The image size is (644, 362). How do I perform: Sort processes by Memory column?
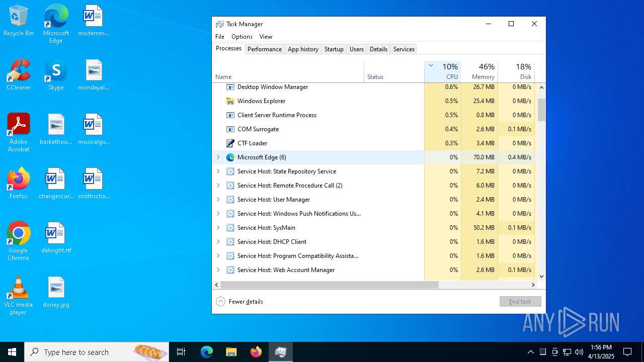pos(479,71)
